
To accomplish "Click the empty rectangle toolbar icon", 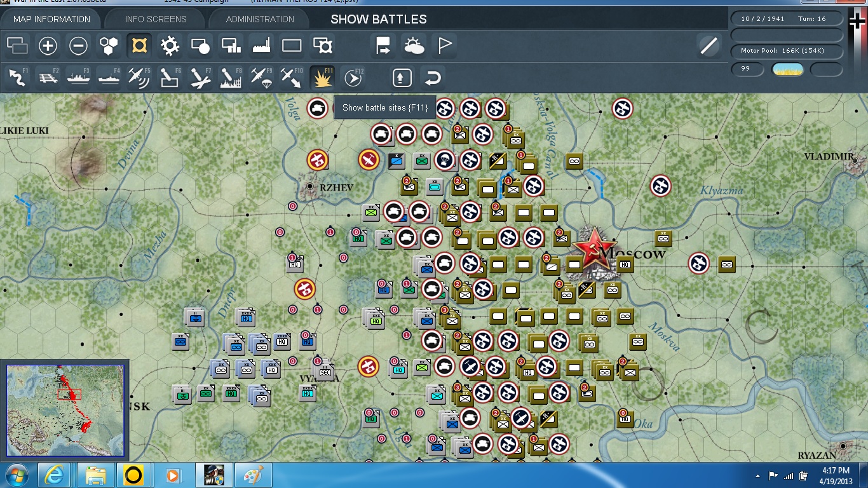I will tap(292, 45).
